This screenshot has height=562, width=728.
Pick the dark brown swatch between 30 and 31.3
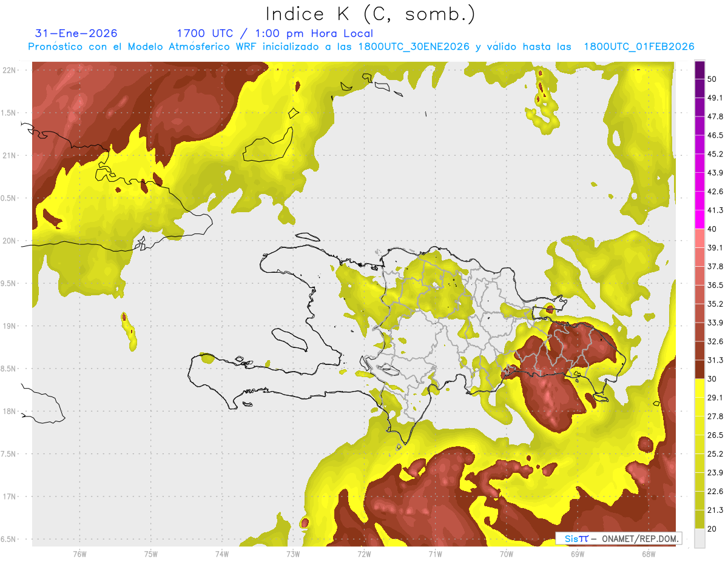coord(699,370)
